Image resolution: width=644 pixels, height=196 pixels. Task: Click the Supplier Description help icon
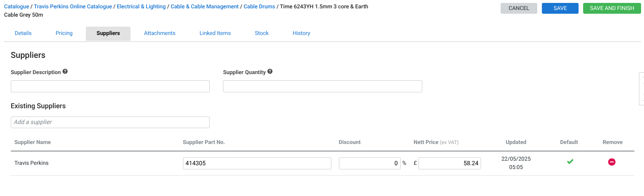[x=65, y=72]
